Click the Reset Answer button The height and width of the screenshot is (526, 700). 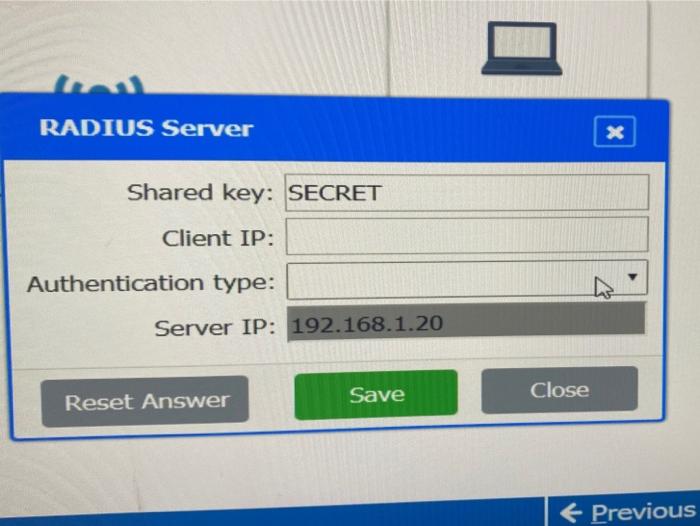[145, 401]
